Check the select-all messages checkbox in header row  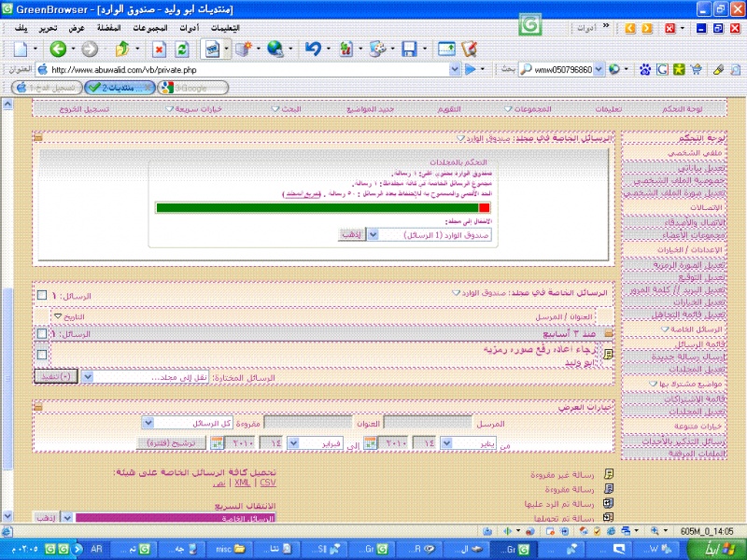pos(42,295)
